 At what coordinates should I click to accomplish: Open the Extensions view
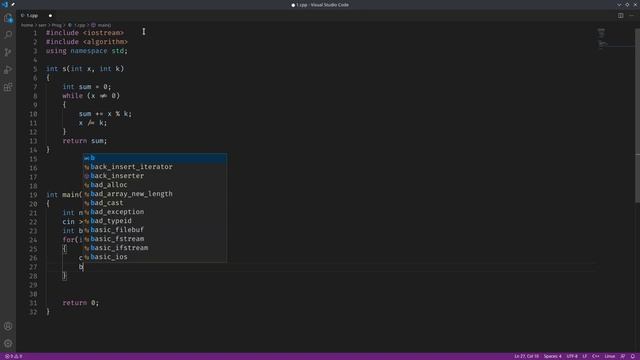8,87
